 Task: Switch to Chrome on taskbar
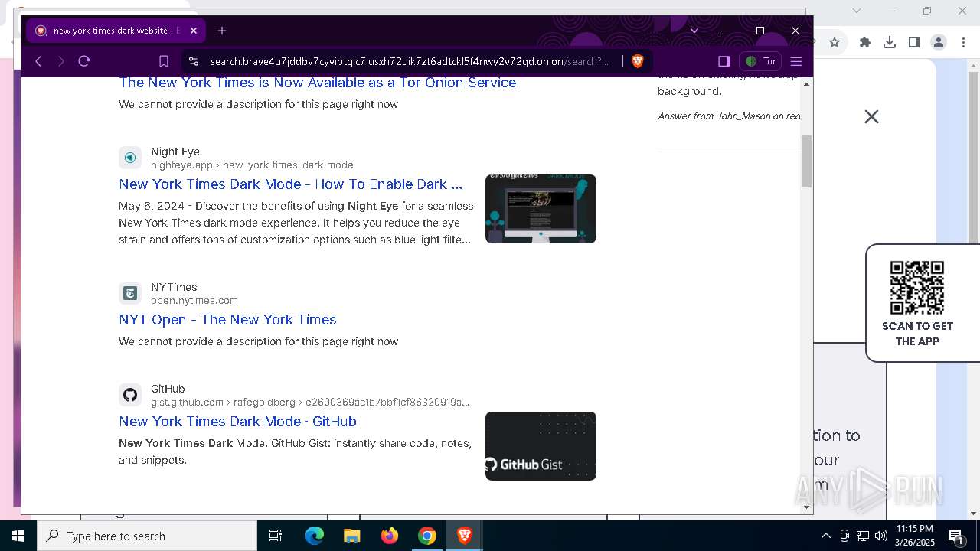click(x=426, y=536)
